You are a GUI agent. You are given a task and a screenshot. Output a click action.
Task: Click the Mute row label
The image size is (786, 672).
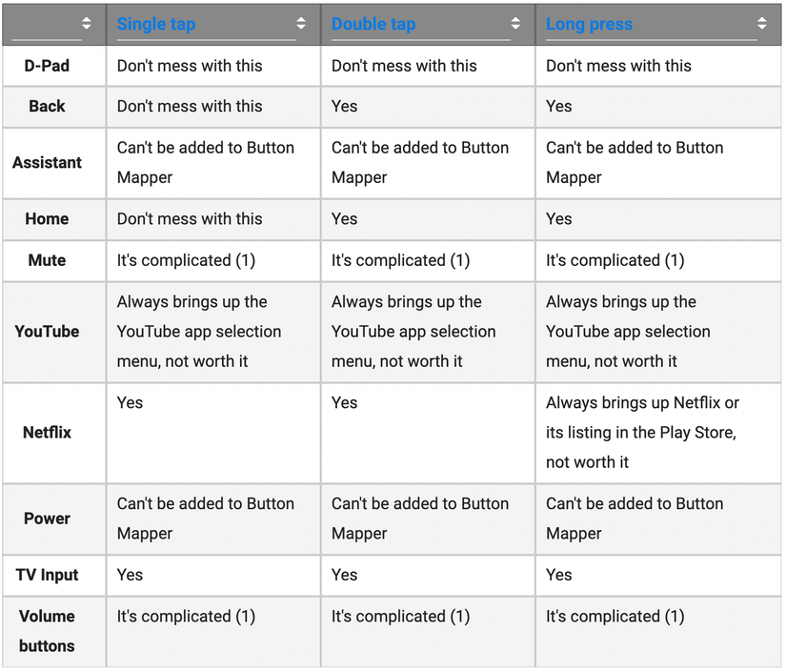click(47, 260)
